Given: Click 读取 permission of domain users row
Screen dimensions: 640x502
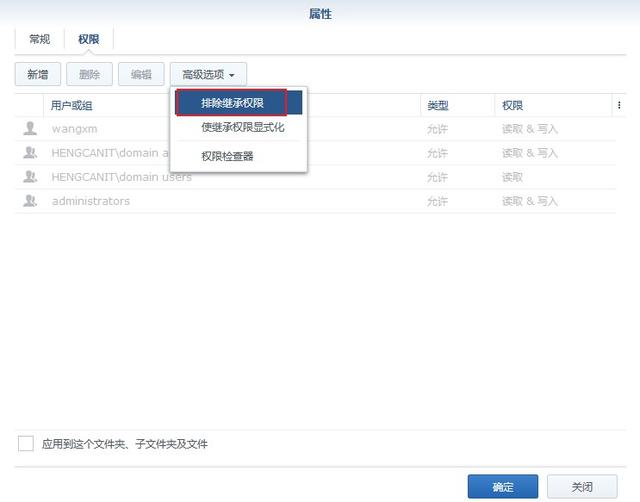Looking at the screenshot, I should click(x=512, y=177).
